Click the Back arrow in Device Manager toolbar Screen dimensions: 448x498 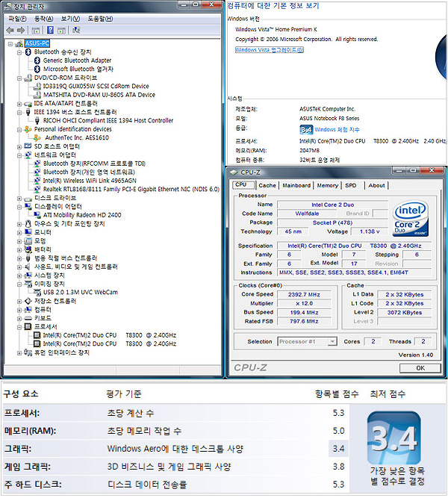[x=10, y=30]
